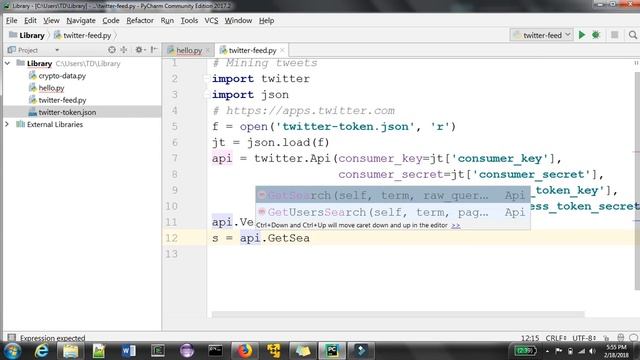
Task: Open the Firefox taskbar icon
Action: [244, 351]
